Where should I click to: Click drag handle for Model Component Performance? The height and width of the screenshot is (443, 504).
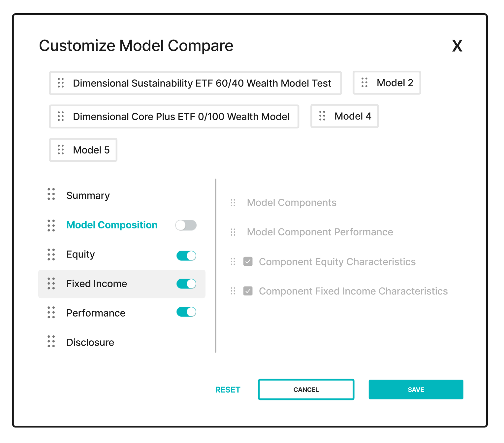(233, 232)
